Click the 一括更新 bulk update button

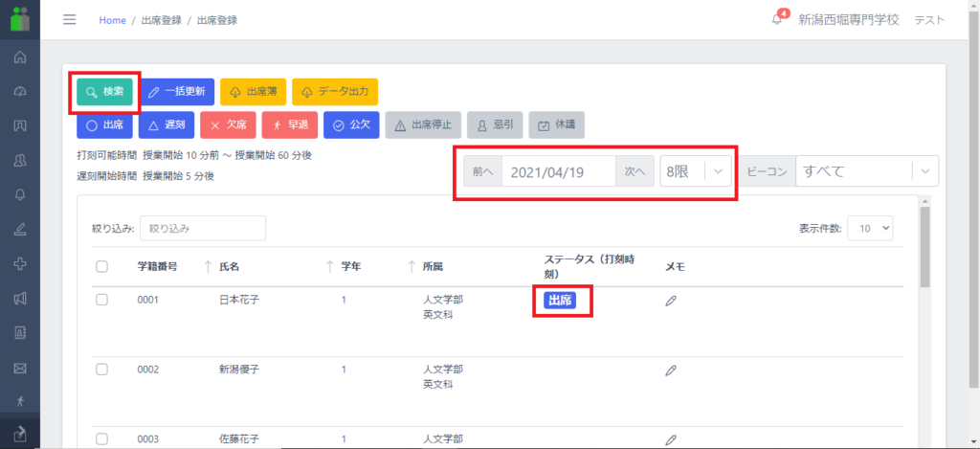[177, 91]
